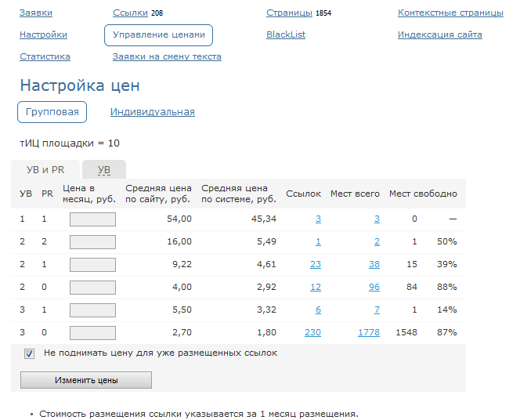This screenshot has height=420, width=509.
Task: Open the BlackList link
Action: coord(286,35)
